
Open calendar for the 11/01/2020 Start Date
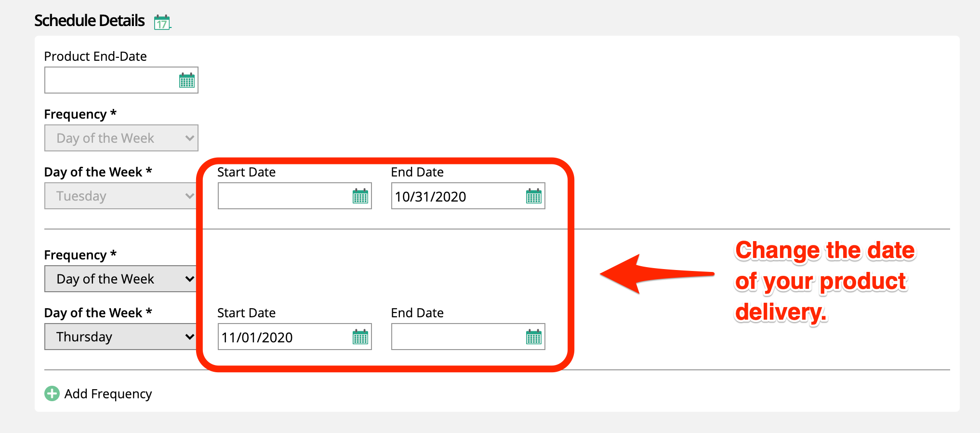[360, 337]
